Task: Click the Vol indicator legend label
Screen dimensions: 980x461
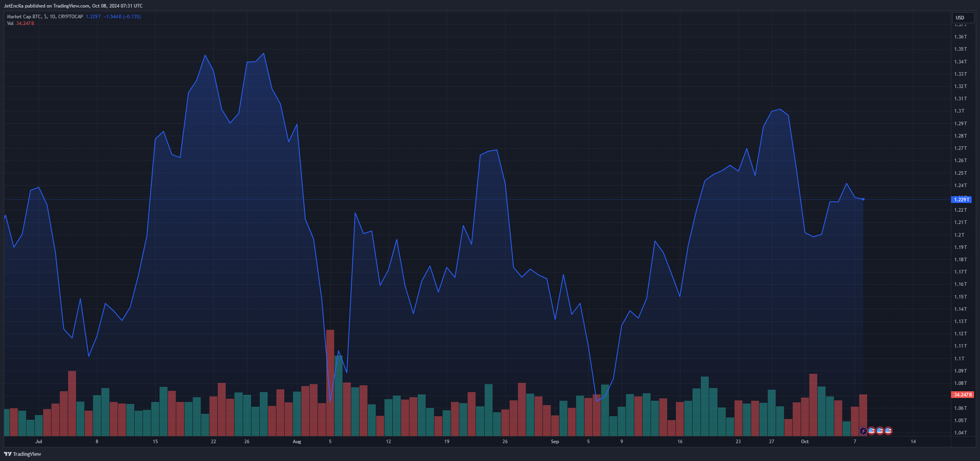Action: (10, 23)
